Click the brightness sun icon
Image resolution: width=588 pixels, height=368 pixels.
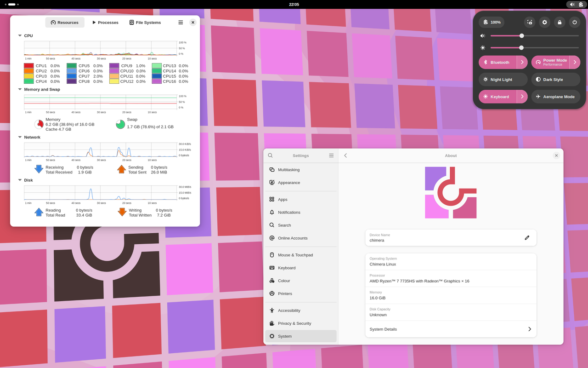point(483,47)
